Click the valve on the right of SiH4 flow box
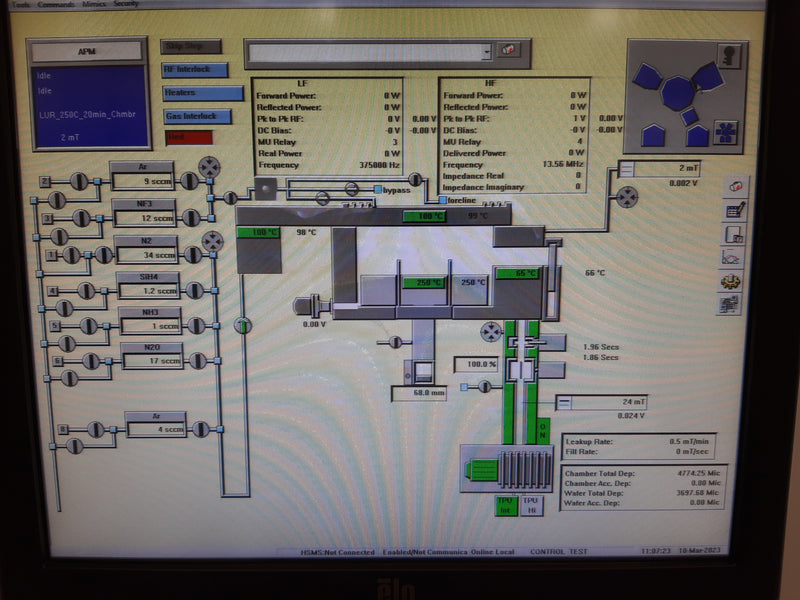 coord(195,291)
